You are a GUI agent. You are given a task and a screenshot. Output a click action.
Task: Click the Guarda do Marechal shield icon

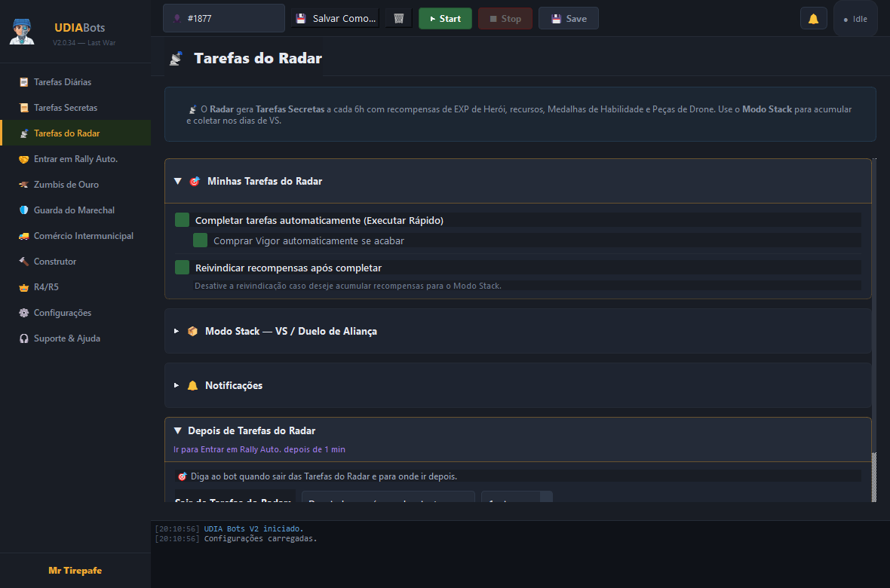point(24,210)
